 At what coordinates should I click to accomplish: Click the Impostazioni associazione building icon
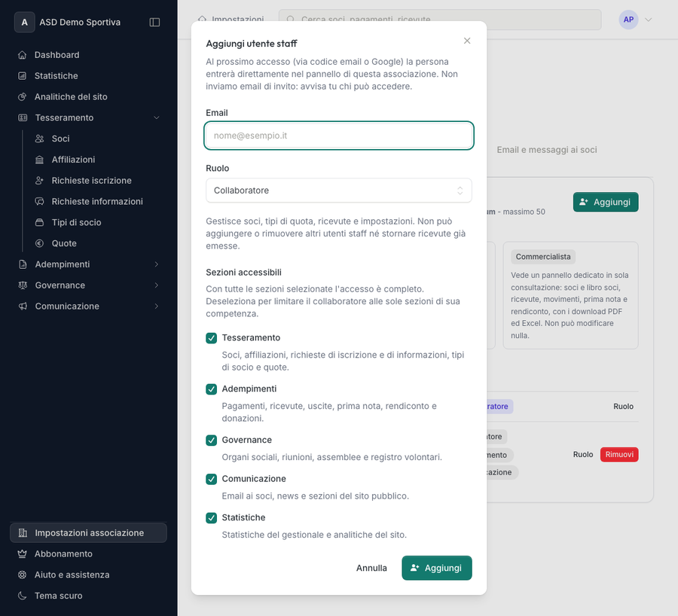(23, 533)
